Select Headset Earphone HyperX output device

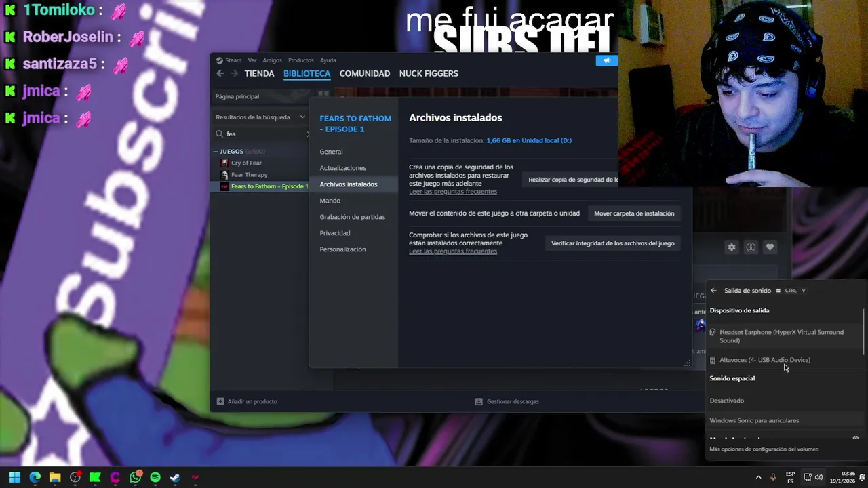[783, 336]
